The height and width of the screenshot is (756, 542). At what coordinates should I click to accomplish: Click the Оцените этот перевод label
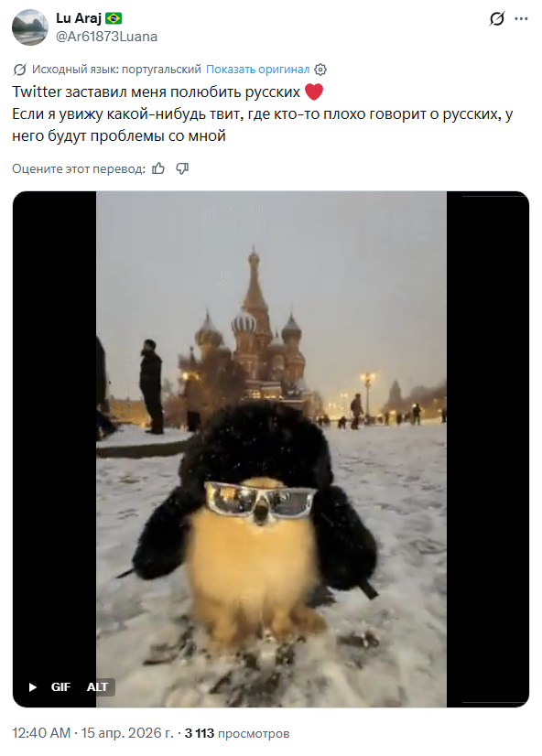[79, 168]
